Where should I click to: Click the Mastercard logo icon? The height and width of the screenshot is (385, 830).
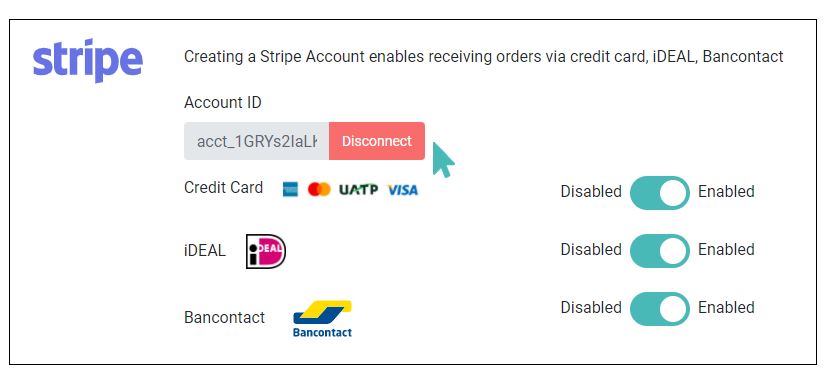pos(319,189)
